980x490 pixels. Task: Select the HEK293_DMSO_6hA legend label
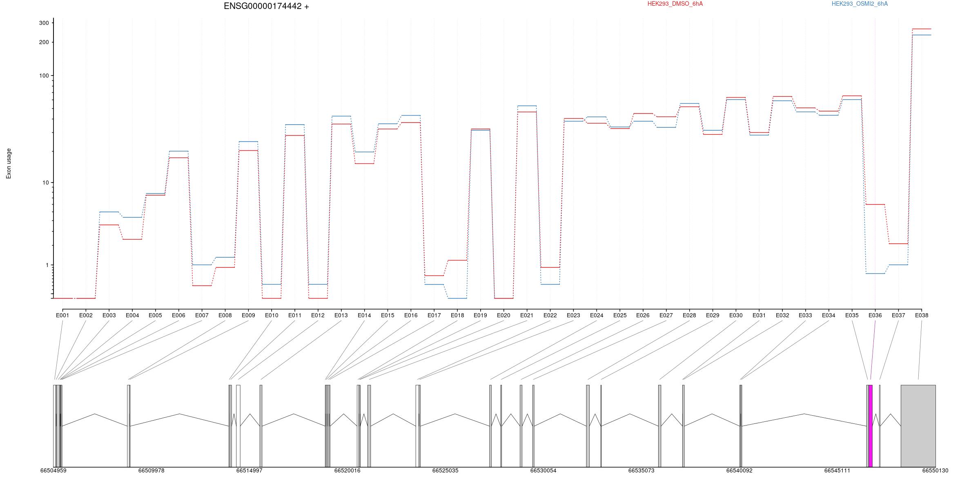[675, 4]
